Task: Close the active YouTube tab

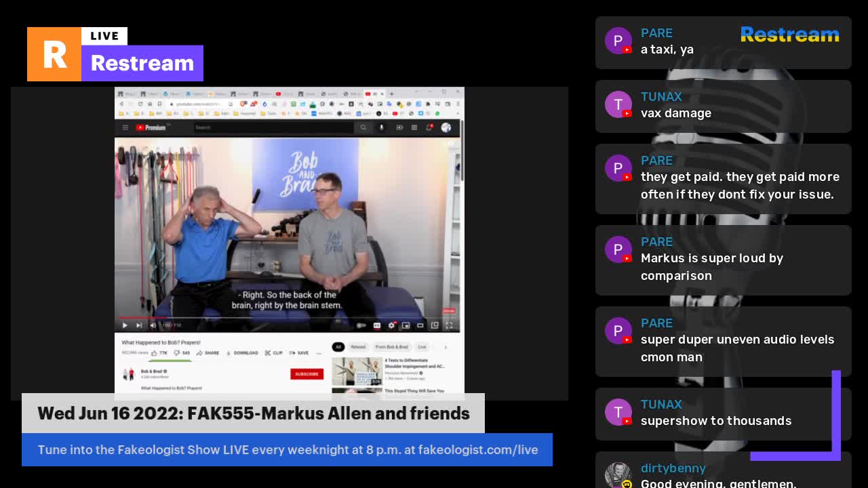Action: [382, 94]
